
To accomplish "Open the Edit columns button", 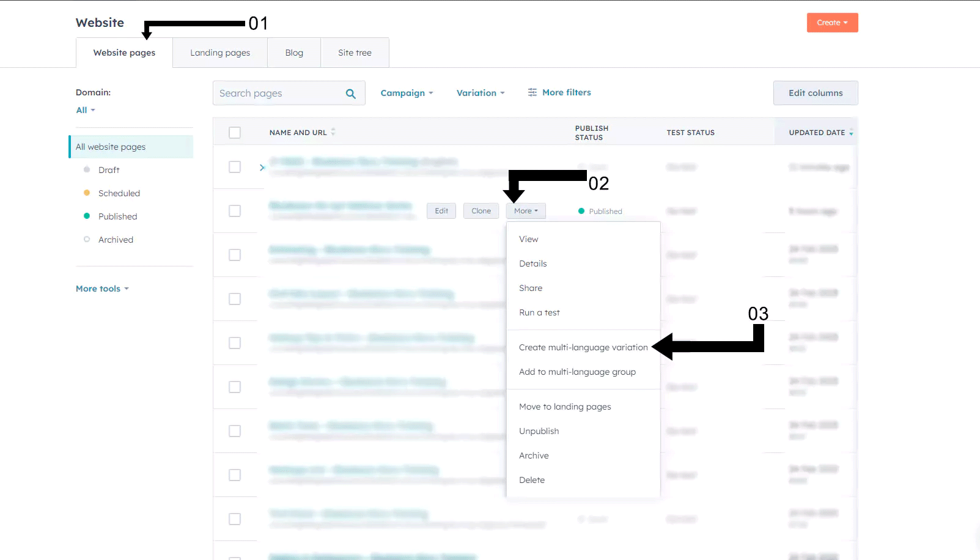I will tap(816, 93).
